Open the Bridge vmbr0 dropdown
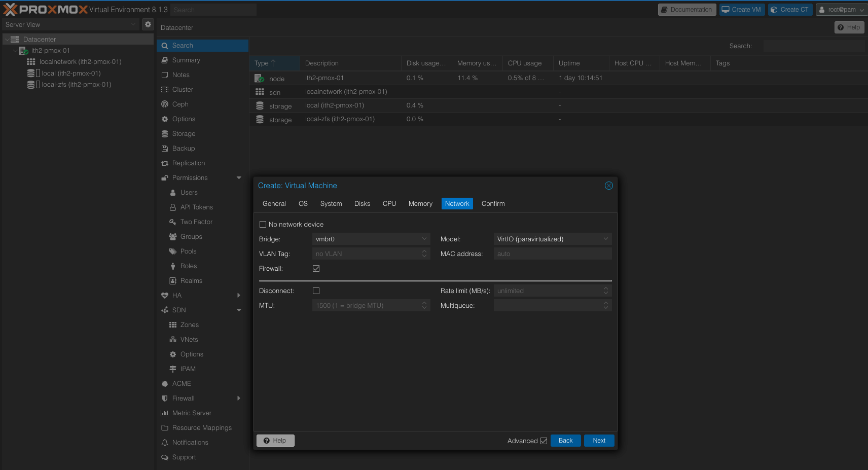The width and height of the screenshot is (868, 470). point(424,239)
